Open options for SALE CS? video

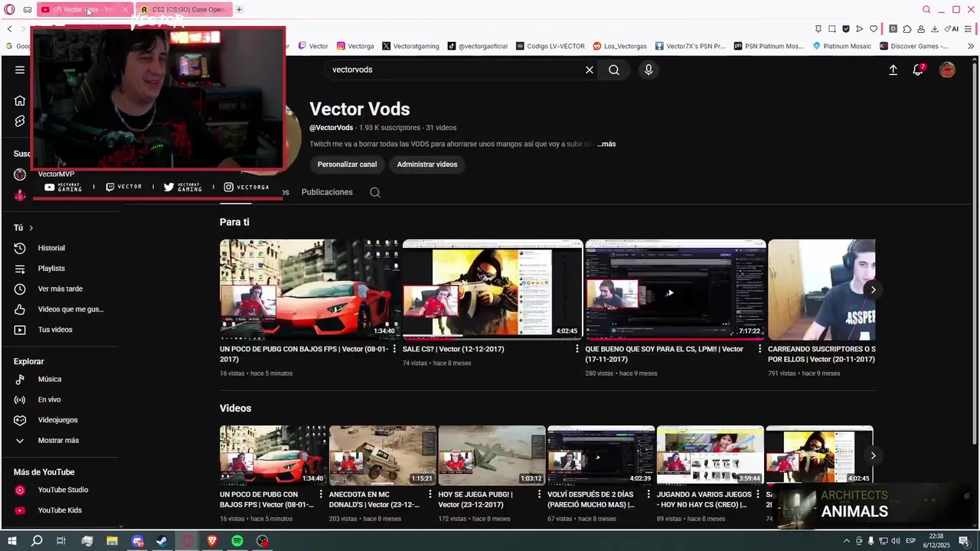[578, 349]
